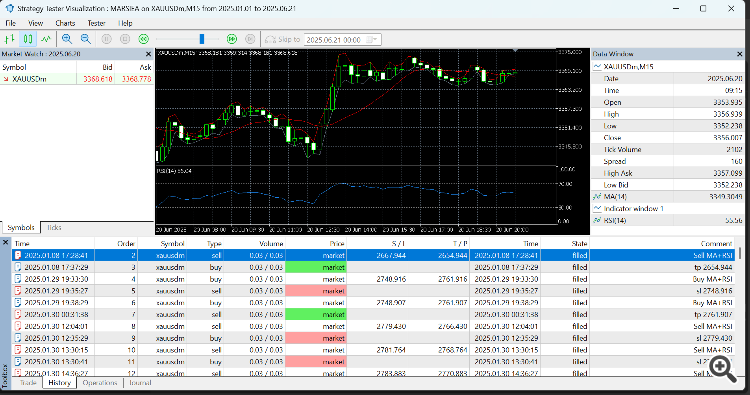The image size is (750, 395).
Task: Select MA(14) row in Data Window
Action: point(667,197)
